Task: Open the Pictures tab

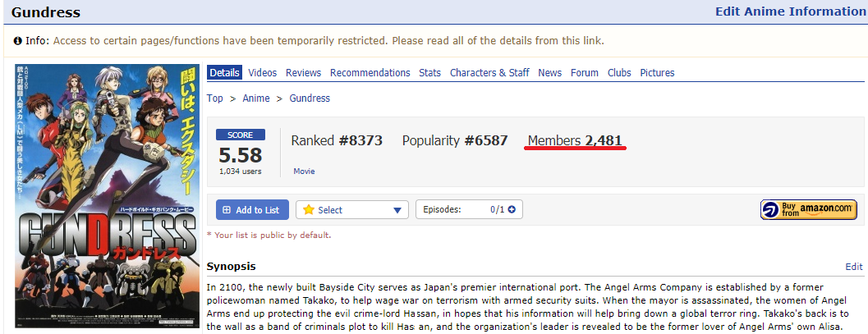Action: [x=657, y=72]
